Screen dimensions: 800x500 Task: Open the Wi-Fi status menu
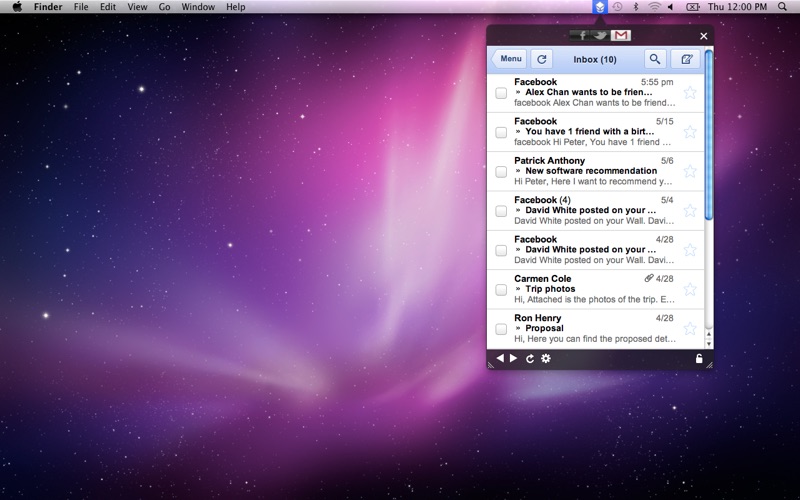click(x=654, y=7)
